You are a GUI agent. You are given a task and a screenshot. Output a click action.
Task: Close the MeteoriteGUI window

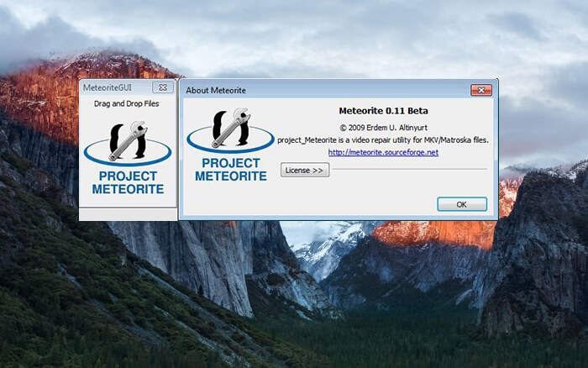pyautogui.click(x=163, y=87)
